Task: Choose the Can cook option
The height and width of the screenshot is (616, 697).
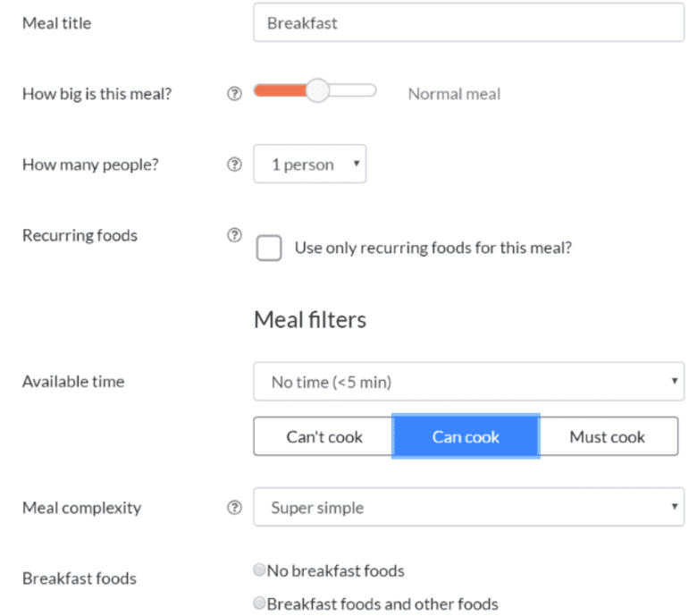Action: 466,436
